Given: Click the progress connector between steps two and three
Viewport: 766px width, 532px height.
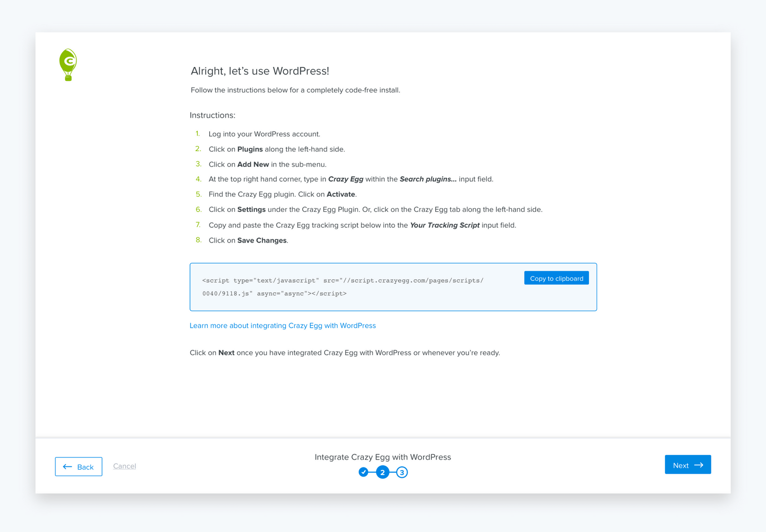Looking at the screenshot, I should 392,472.
